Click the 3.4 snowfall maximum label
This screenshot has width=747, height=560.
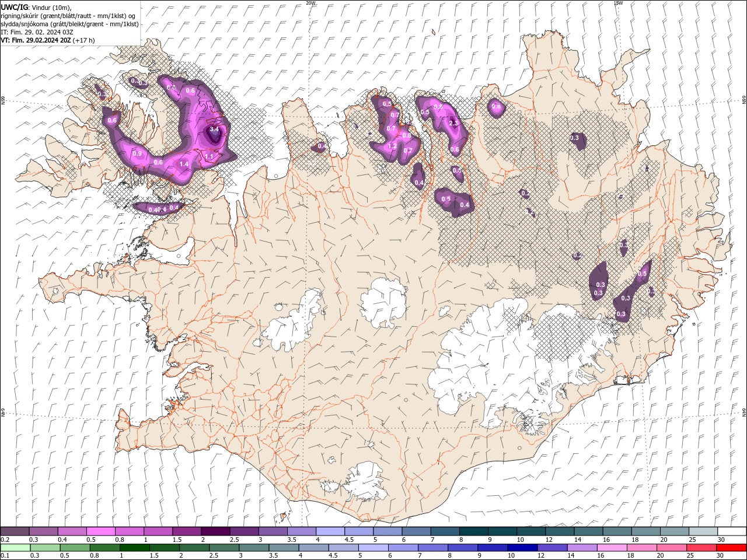click(x=214, y=129)
